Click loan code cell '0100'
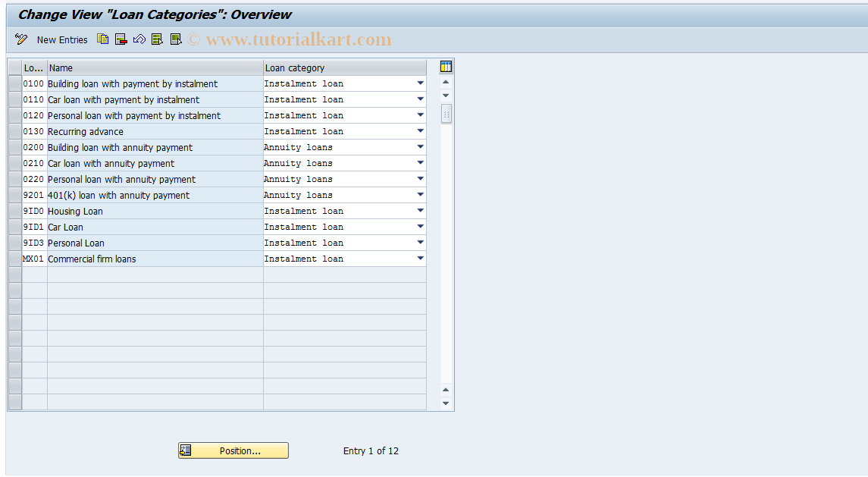This screenshot has width=868, height=477. point(34,83)
